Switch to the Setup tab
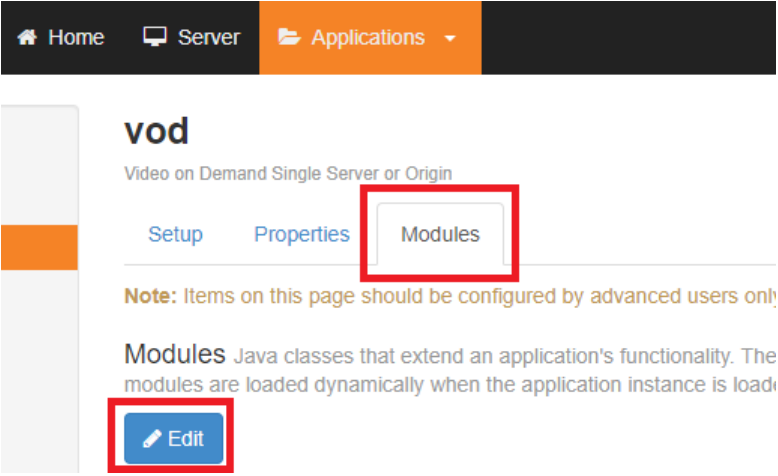 (175, 235)
